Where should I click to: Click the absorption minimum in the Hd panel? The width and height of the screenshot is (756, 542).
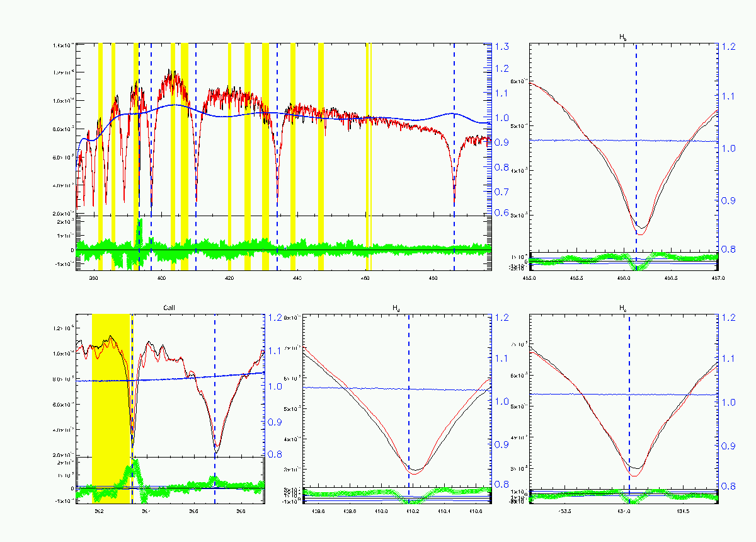click(x=415, y=471)
